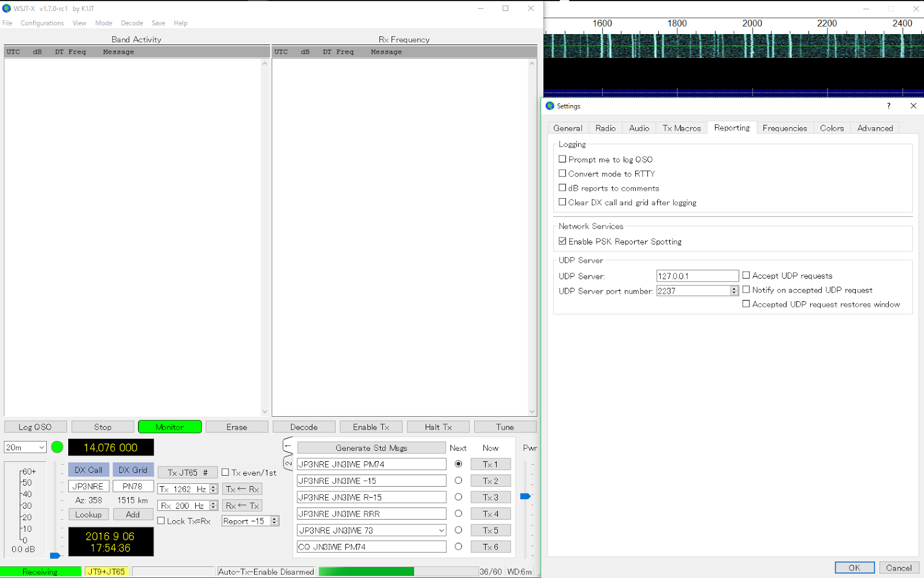Click the help question mark in Settings dialog
Image resolution: width=924 pixels, height=578 pixels.
(888, 106)
